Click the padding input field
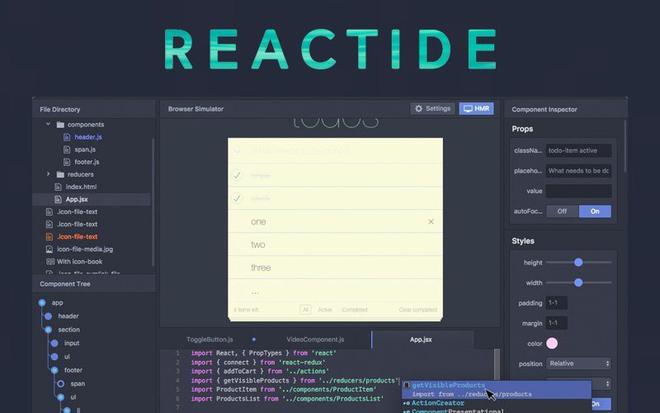This screenshot has height=413, width=660. coord(556,303)
